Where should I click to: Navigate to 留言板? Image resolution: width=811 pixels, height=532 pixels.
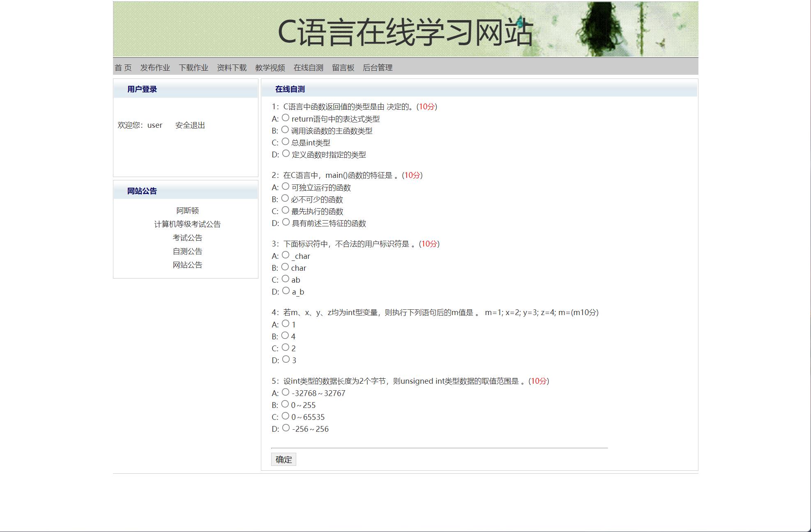pos(343,67)
